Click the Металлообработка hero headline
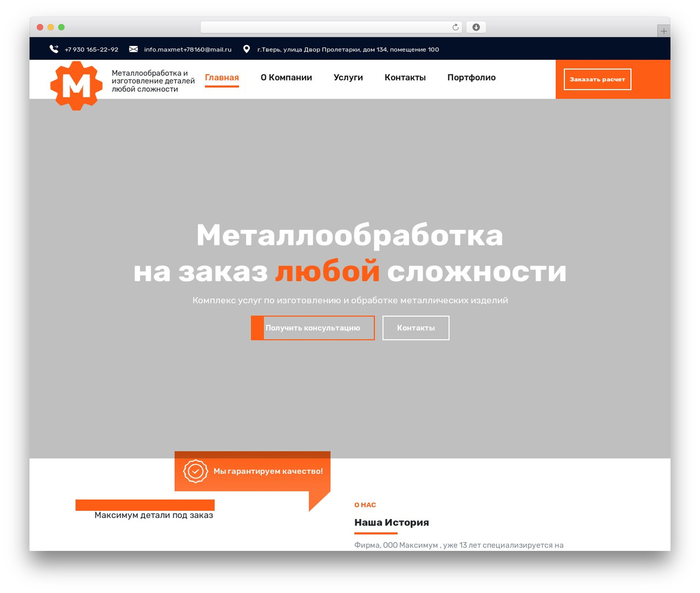This screenshot has width=700, height=593. pos(350,235)
